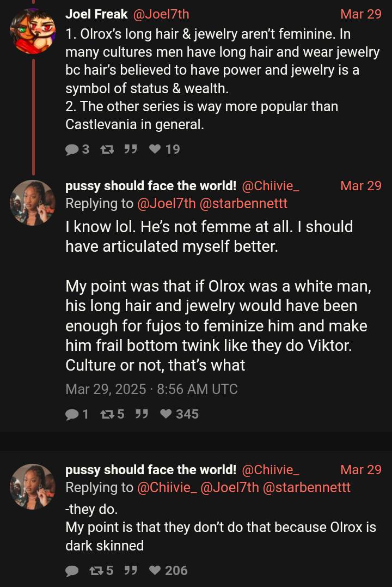Image resolution: width=392 pixels, height=587 pixels.
Task: Click retweet icon on Joel Freak's tweet
Action: (x=107, y=149)
